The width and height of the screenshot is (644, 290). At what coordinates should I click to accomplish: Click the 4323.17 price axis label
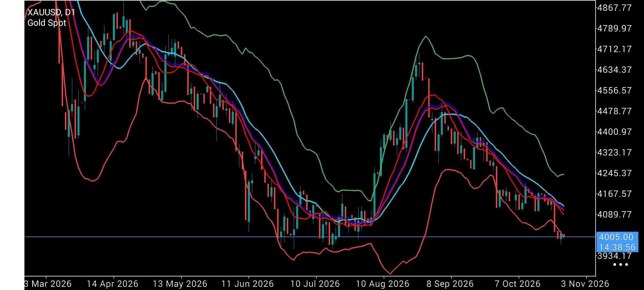(x=614, y=153)
